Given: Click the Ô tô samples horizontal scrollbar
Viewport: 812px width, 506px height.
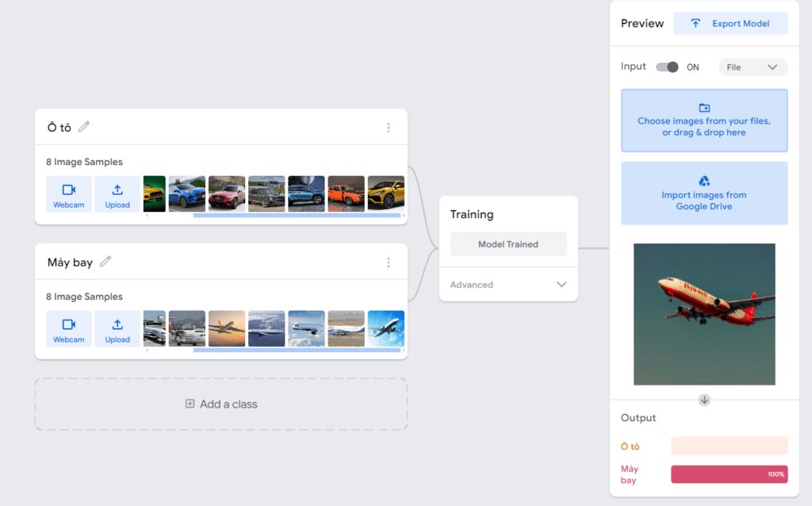Looking at the screenshot, I should pos(297,216).
